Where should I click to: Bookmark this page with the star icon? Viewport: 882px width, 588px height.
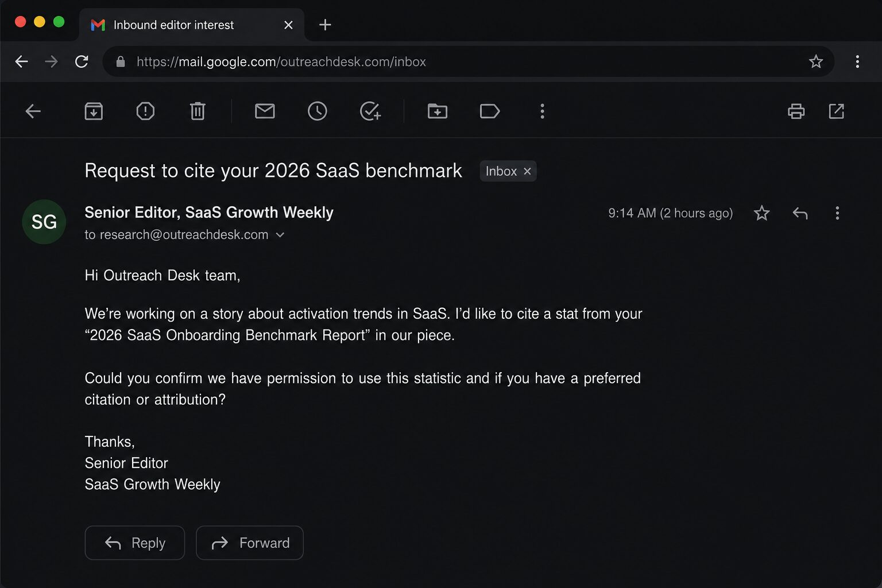(815, 61)
